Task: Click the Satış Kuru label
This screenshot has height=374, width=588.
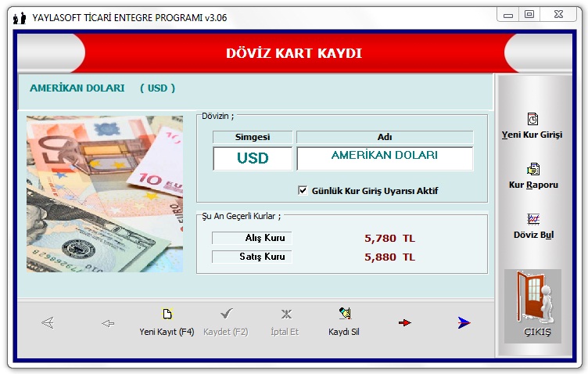Action: coord(252,257)
